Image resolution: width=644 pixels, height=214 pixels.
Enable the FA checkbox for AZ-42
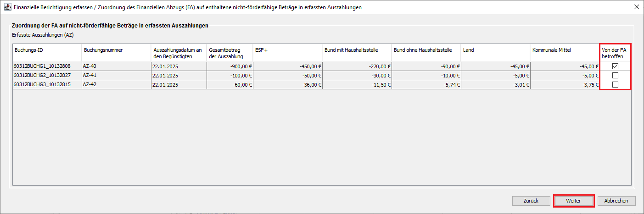[615, 84]
